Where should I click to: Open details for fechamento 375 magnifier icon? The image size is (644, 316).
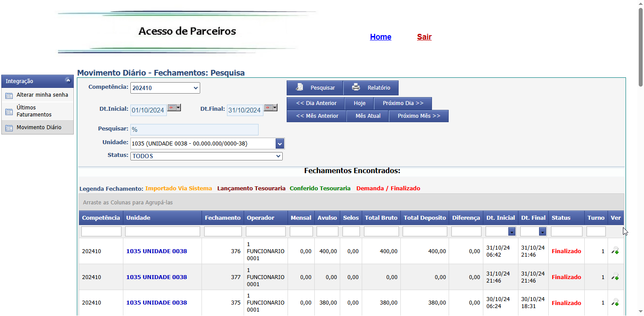[x=615, y=302]
